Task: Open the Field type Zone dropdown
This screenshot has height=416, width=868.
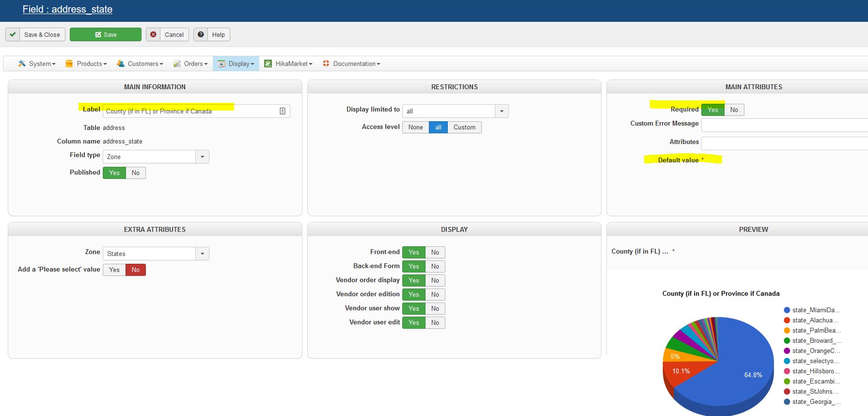Action: [x=156, y=157]
